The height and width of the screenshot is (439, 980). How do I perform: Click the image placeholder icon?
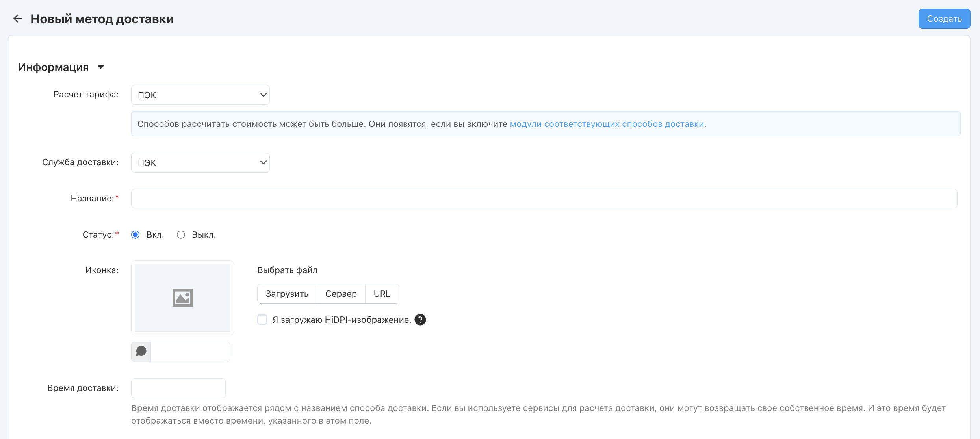pos(182,298)
